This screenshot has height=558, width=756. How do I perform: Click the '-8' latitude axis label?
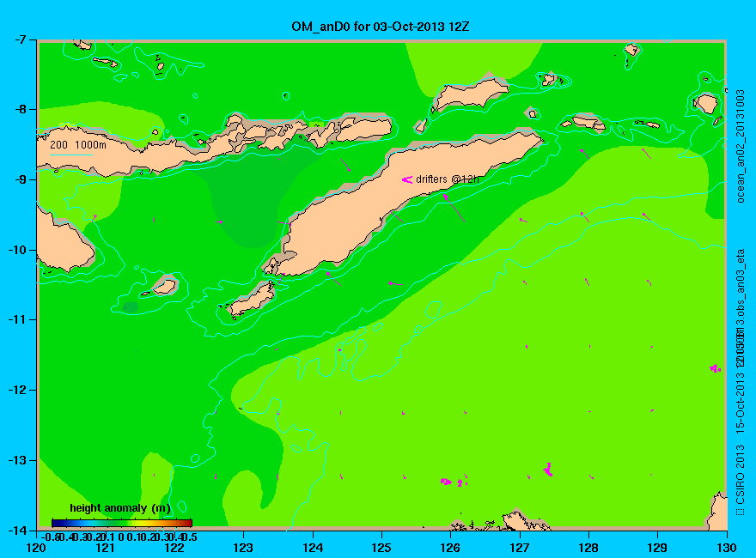pyautogui.click(x=19, y=109)
